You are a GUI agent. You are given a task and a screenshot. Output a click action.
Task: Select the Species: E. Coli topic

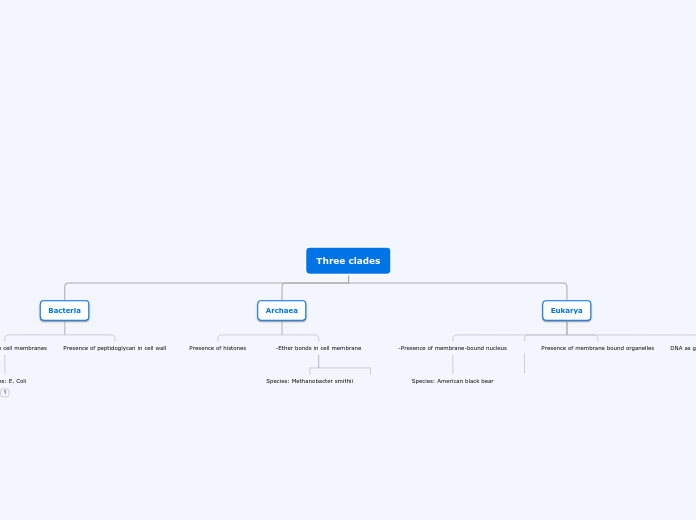(13, 381)
